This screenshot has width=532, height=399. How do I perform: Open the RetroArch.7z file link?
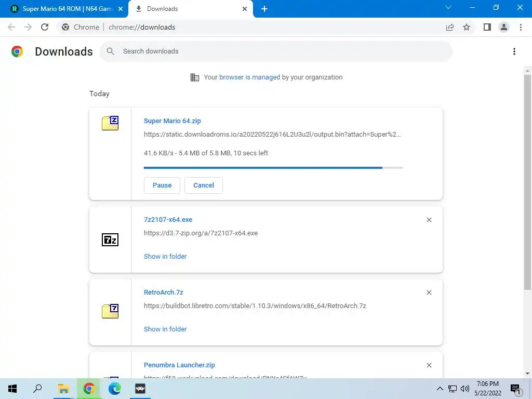[164, 292]
